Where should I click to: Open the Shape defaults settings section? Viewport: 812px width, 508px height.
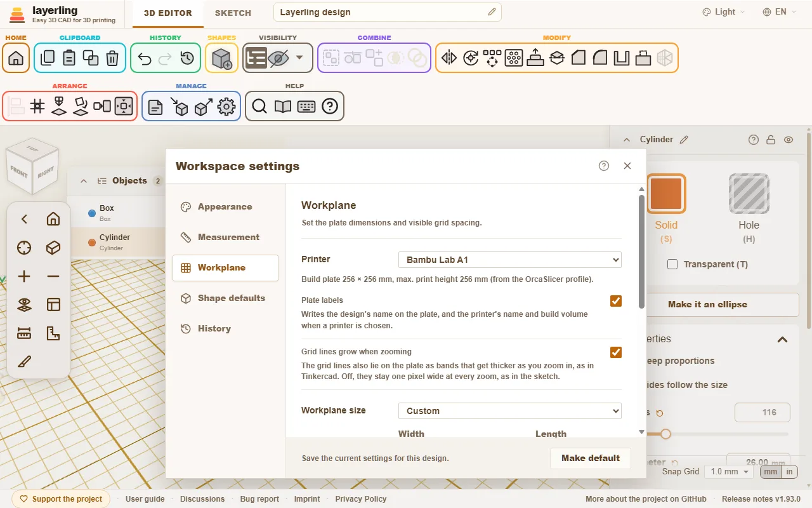point(225,298)
